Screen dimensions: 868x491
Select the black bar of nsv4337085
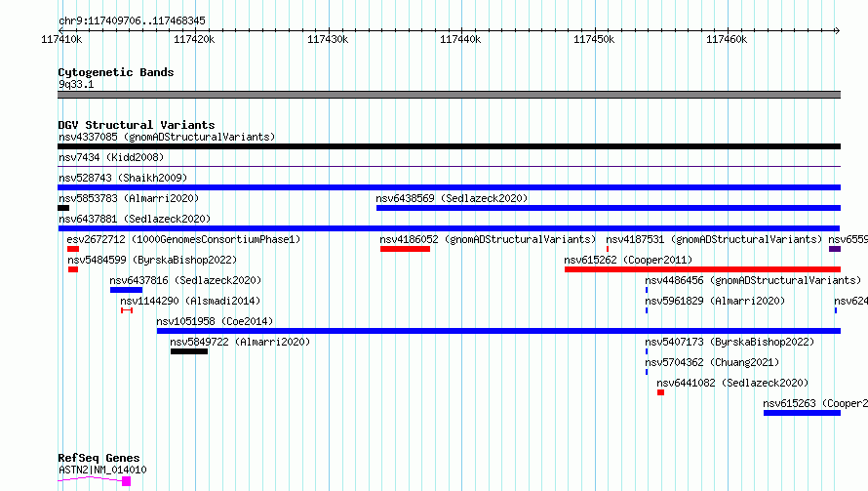click(449, 146)
